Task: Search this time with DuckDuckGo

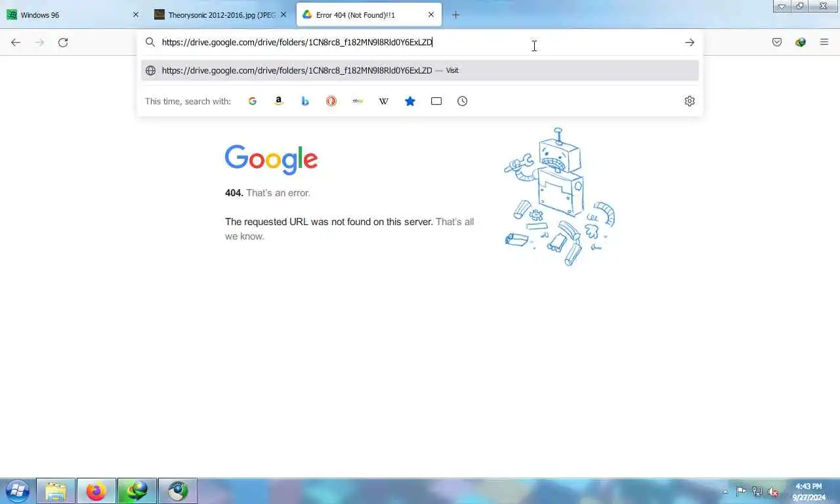Action: [x=331, y=101]
